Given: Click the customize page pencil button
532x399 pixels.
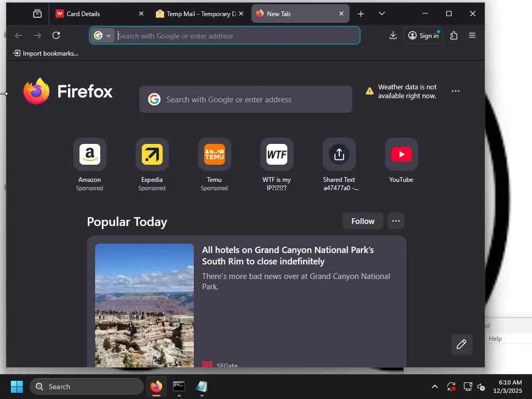Looking at the screenshot, I should pyautogui.click(x=461, y=344).
